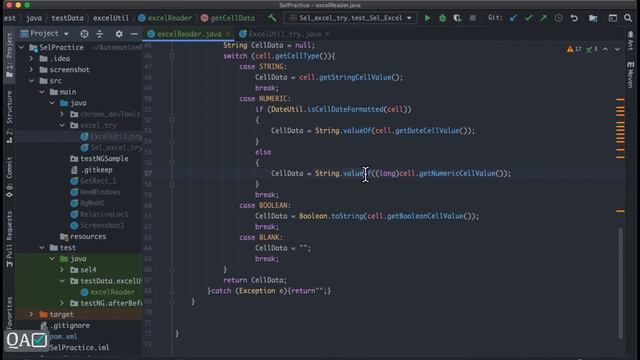This screenshot has width=640, height=360.
Task: Hide the Project tool window
Action: click(134, 34)
